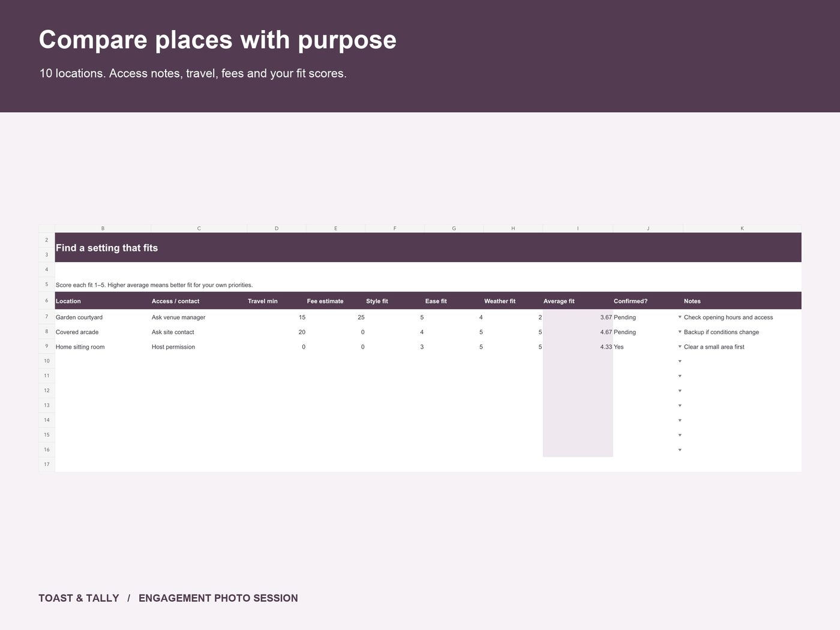Click the 4.33 average fit value
Viewport: 840px width, 630px height.
[x=606, y=347]
